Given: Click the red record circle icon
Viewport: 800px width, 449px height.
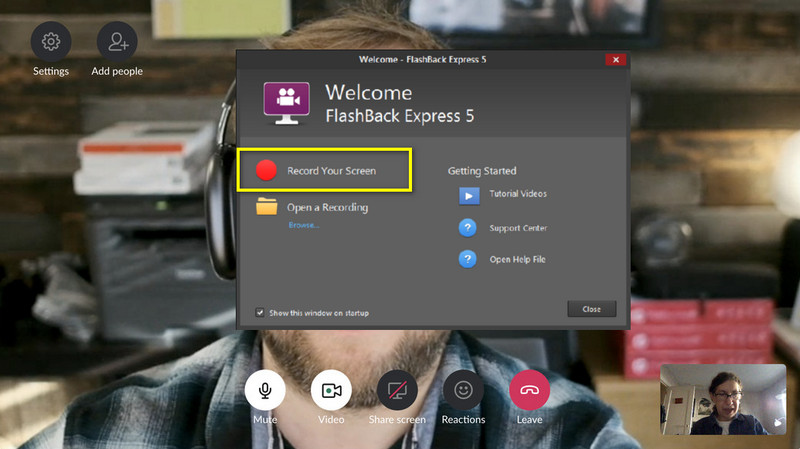Looking at the screenshot, I should coord(266,170).
